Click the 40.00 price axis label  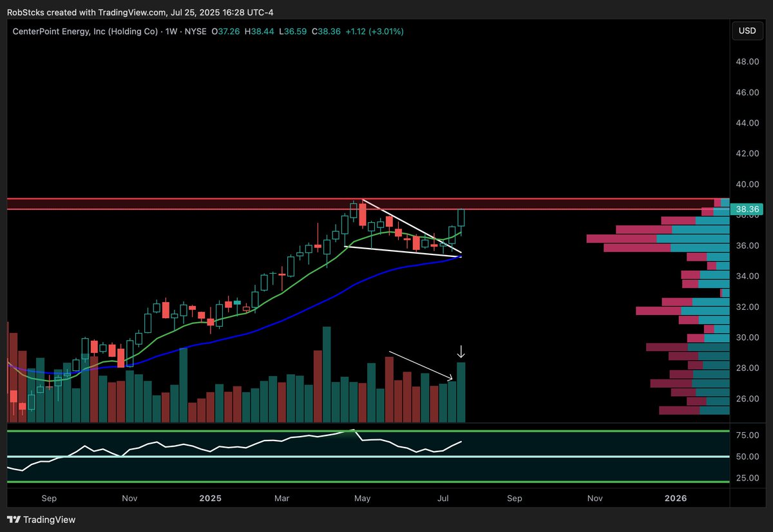point(747,184)
